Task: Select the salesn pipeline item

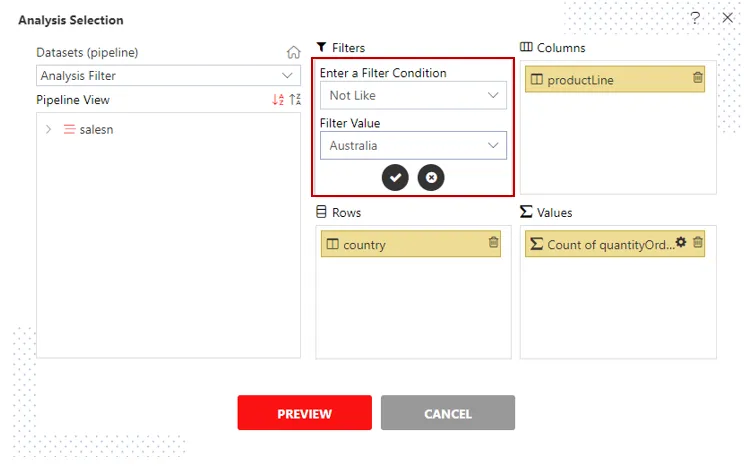Action: tap(96, 130)
